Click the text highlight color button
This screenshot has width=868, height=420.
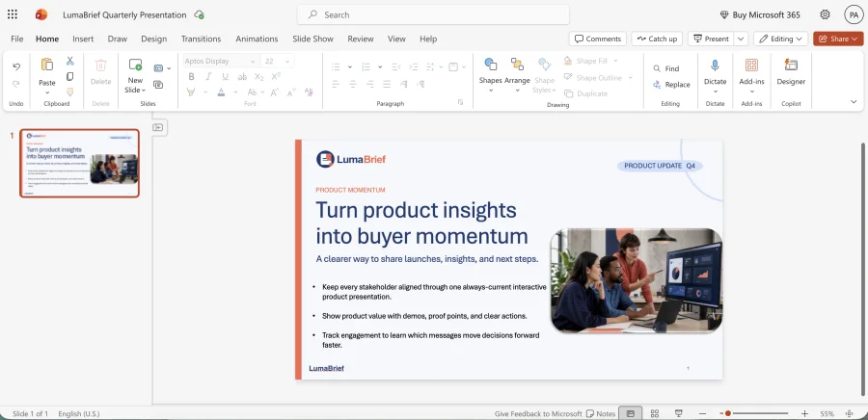point(191,92)
